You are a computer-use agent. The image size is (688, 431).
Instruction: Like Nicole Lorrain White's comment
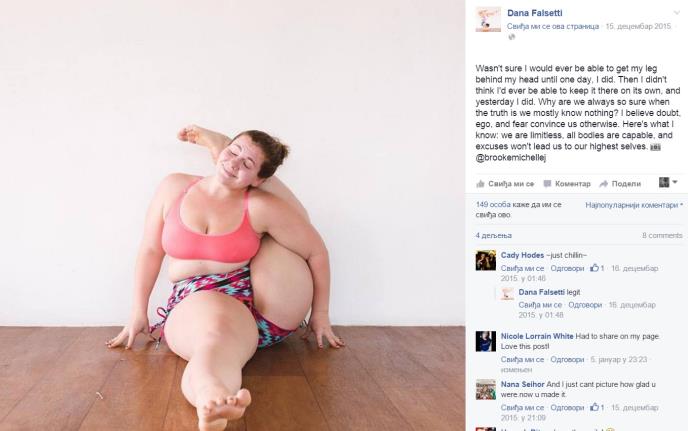pyautogui.click(x=522, y=359)
